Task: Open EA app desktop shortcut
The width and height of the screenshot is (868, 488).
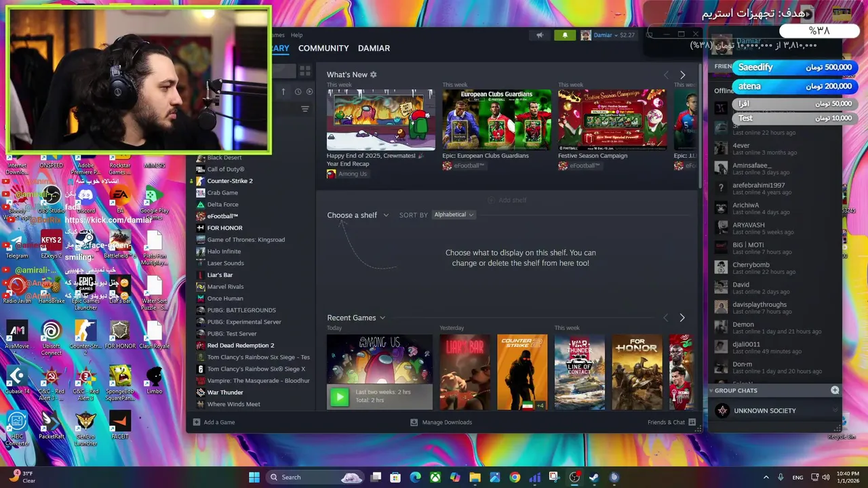Action: tap(120, 200)
